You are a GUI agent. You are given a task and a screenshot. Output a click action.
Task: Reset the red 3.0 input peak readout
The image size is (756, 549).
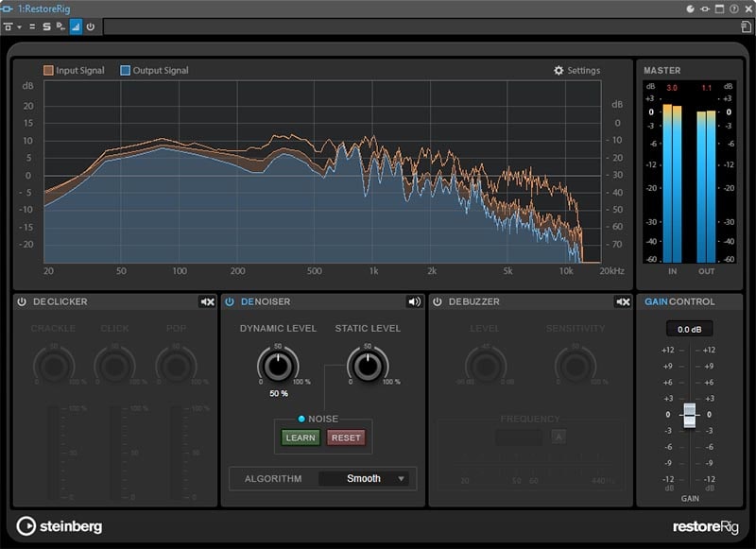click(x=672, y=88)
